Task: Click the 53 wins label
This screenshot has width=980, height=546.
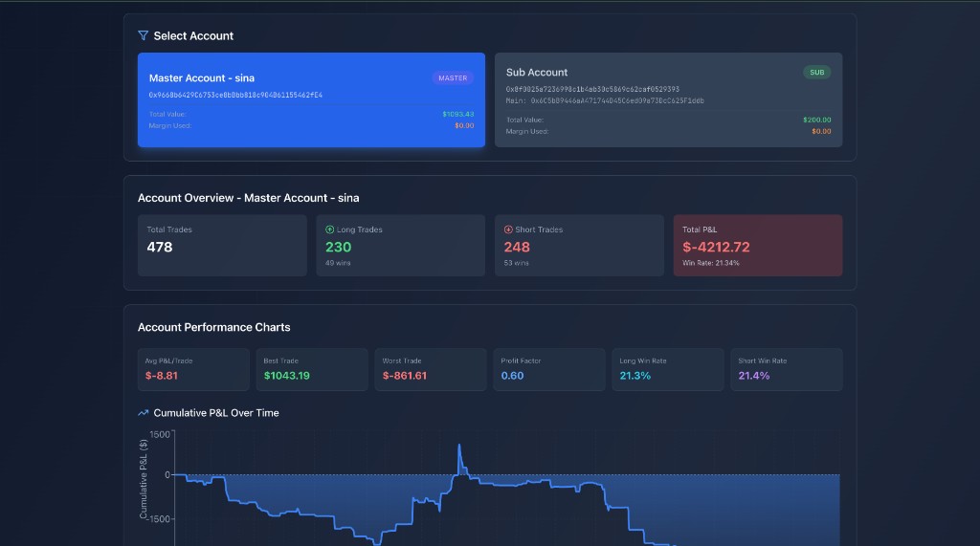Action: pyautogui.click(x=516, y=263)
